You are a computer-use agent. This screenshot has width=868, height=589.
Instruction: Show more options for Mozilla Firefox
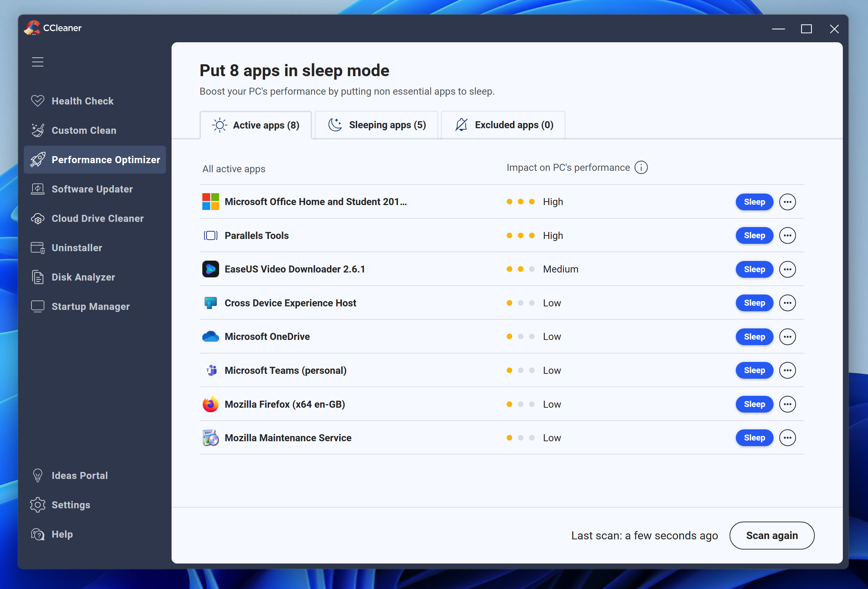pos(787,404)
